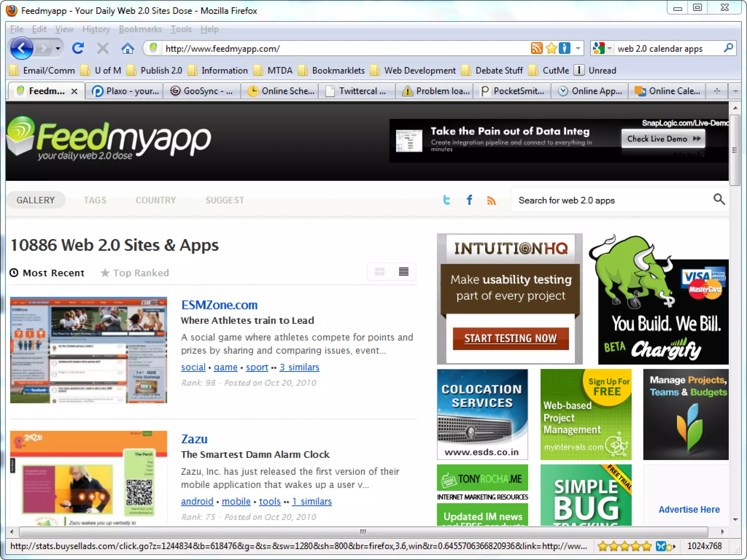Bookmark page with the star icon
The width and height of the screenshot is (747, 560).
551,48
